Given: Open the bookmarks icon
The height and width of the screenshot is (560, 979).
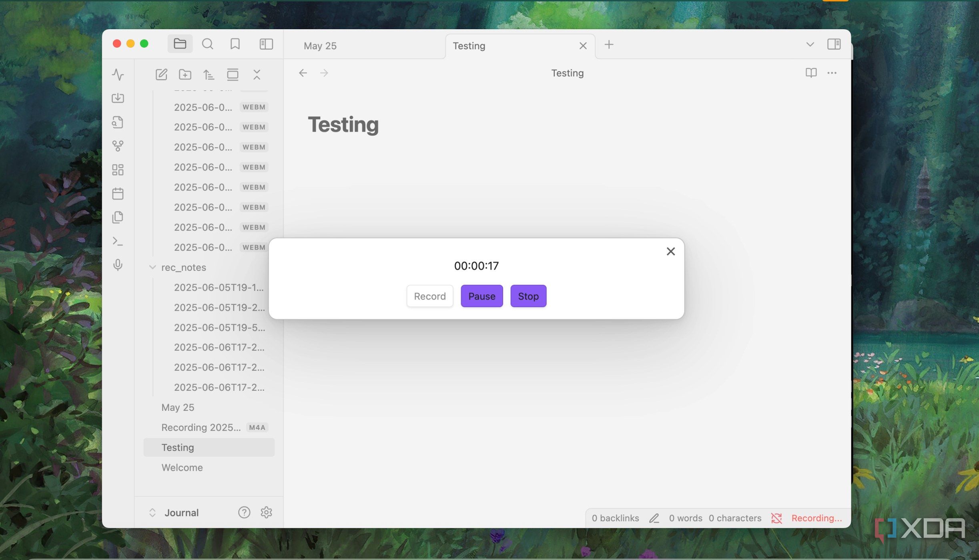Looking at the screenshot, I should [x=235, y=44].
